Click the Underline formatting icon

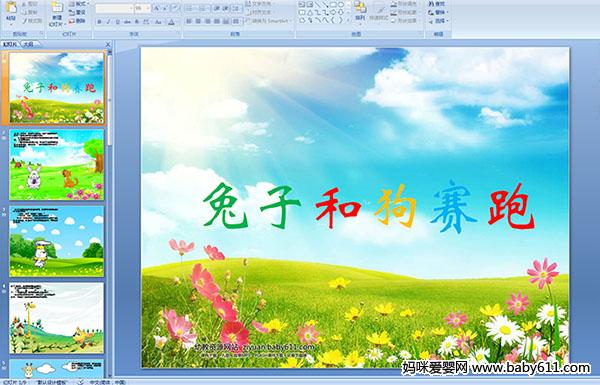[117, 22]
